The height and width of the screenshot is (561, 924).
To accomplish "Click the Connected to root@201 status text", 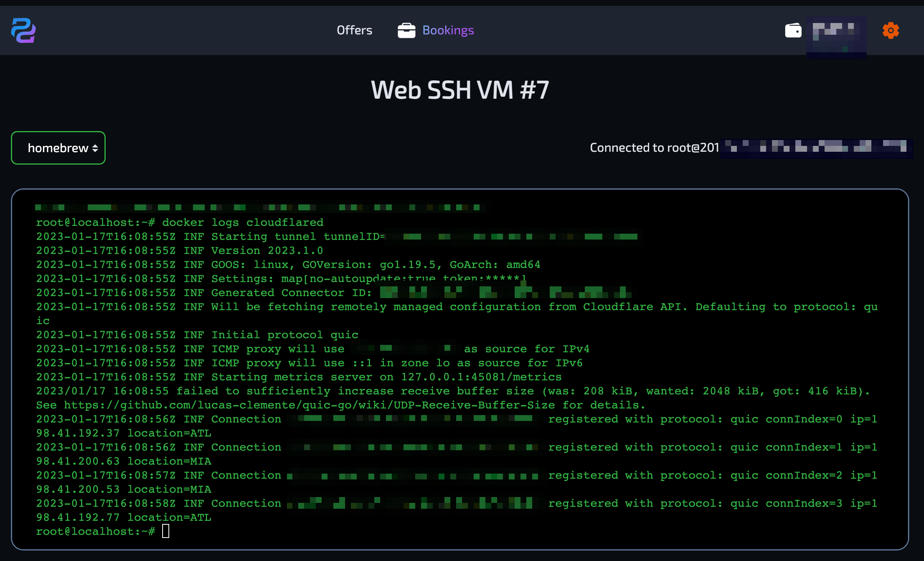I will [x=654, y=148].
